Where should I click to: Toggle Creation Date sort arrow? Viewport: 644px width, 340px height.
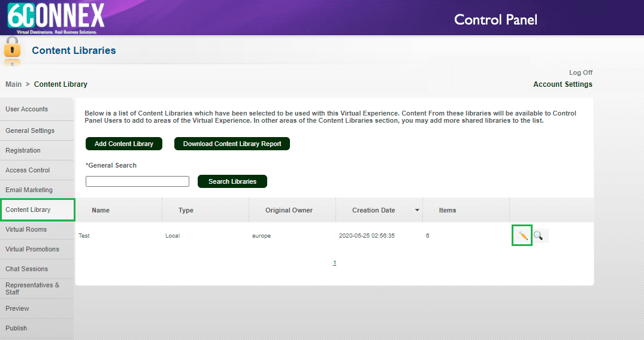point(417,210)
